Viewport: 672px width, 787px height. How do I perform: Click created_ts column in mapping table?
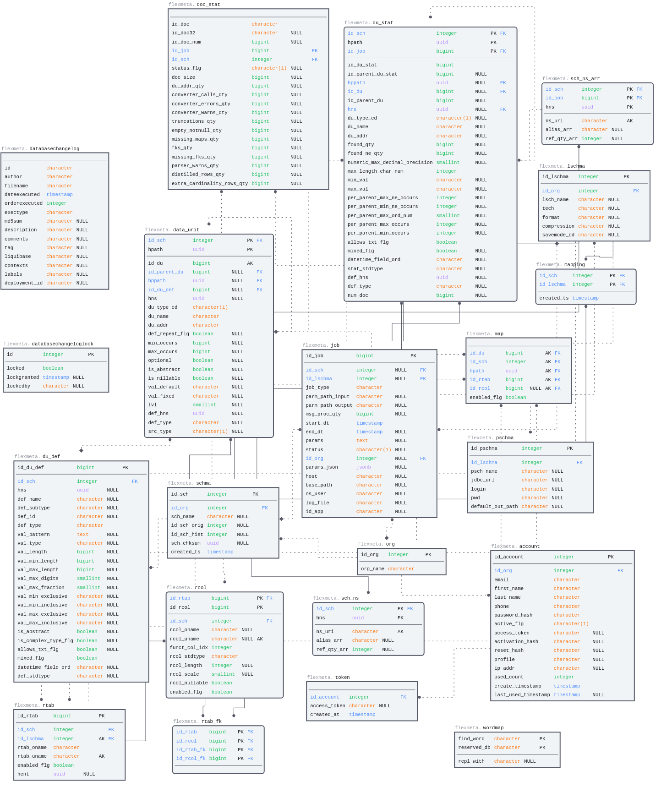pos(554,298)
